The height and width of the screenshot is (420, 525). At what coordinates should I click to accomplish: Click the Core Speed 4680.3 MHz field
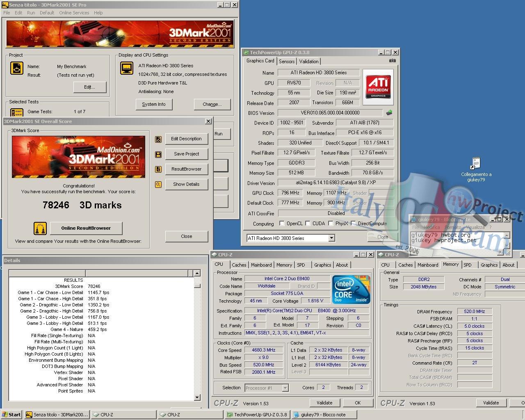[x=264, y=350]
